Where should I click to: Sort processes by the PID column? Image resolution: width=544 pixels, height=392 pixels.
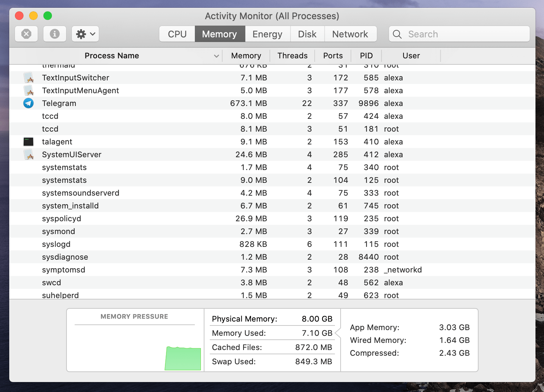[x=366, y=55]
